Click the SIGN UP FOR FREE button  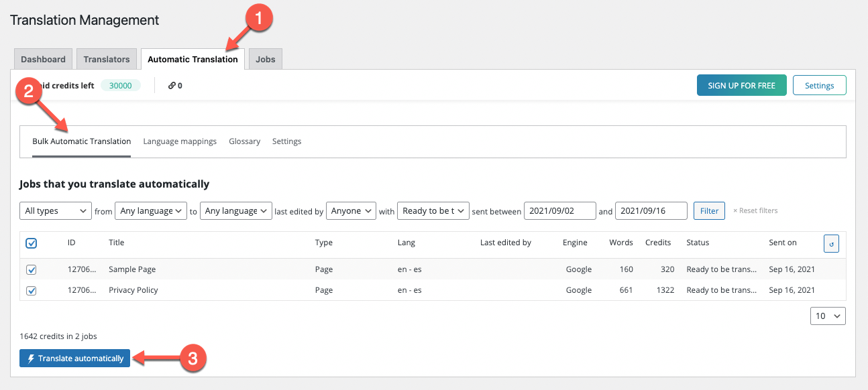click(742, 86)
